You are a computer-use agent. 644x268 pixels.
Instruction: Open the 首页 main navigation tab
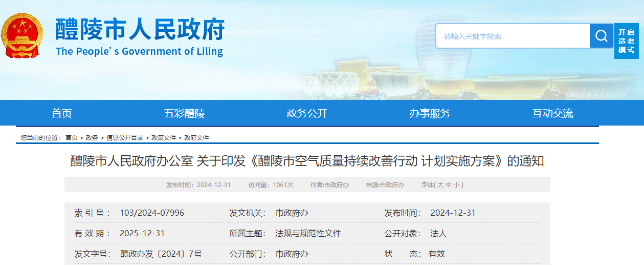pyautogui.click(x=62, y=113)
